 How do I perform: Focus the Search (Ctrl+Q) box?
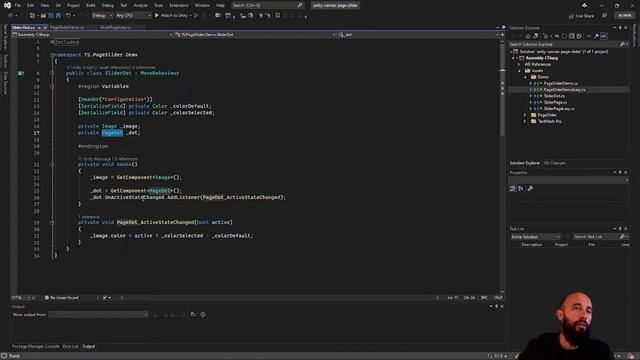267,5
